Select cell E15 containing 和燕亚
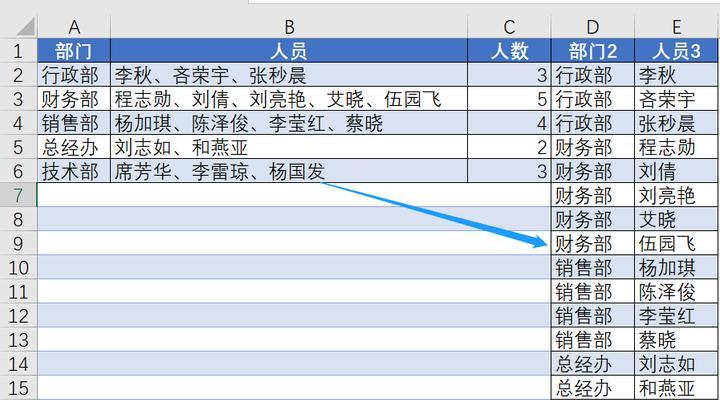The width and height of the screenshot is (720, 400). click(x=677, y=388)
